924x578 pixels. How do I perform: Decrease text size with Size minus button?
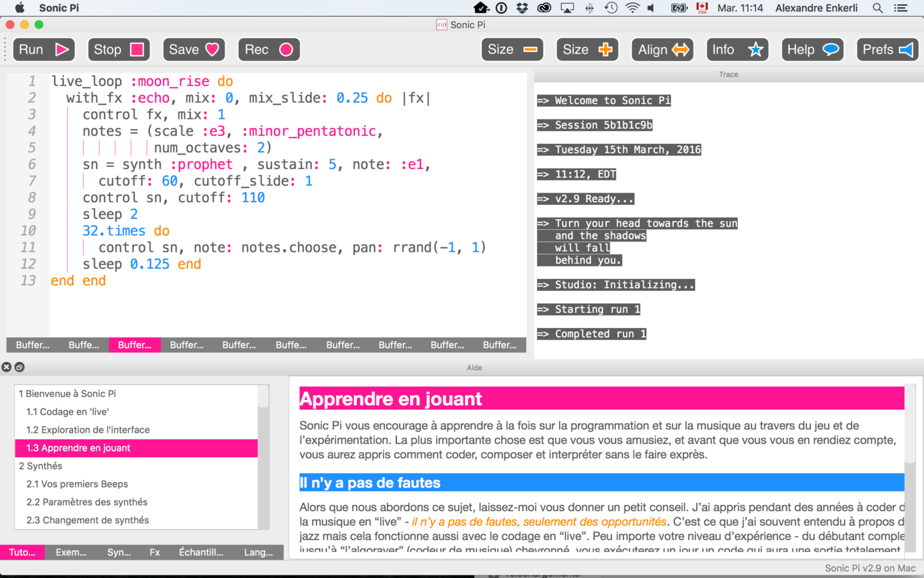coord(512,49)
